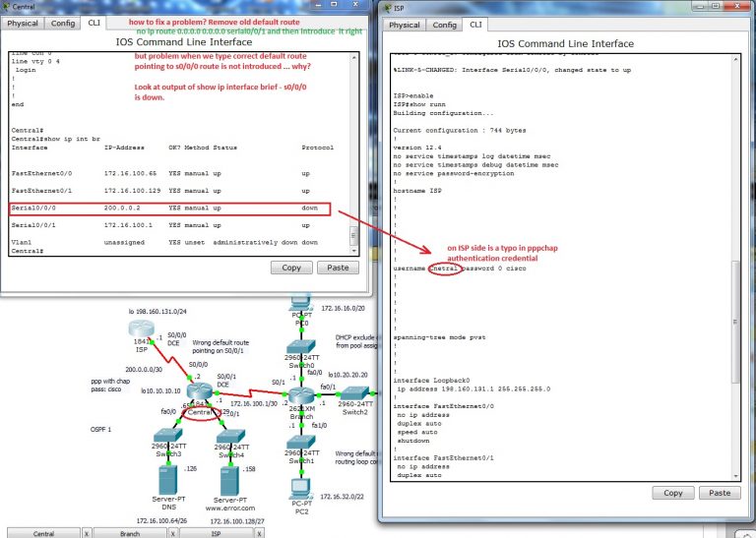756x538 pixels.
Task: Click ISP CLI scrollbar down arrow
Action: 735,476
